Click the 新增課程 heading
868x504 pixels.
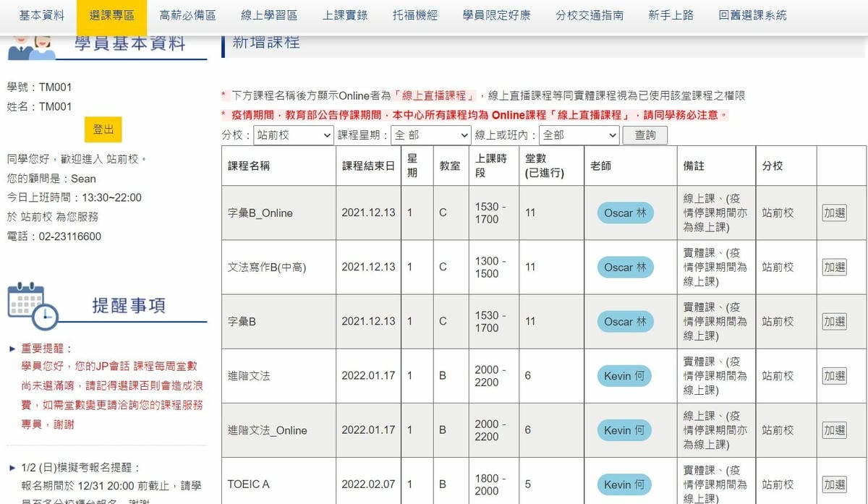pos(265,42)
